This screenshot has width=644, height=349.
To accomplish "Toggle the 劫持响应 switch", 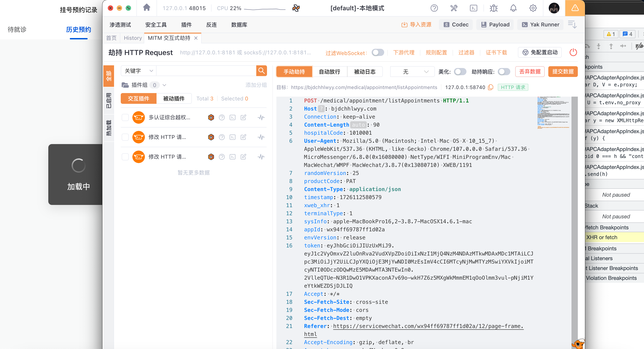I will click(504, 72).
